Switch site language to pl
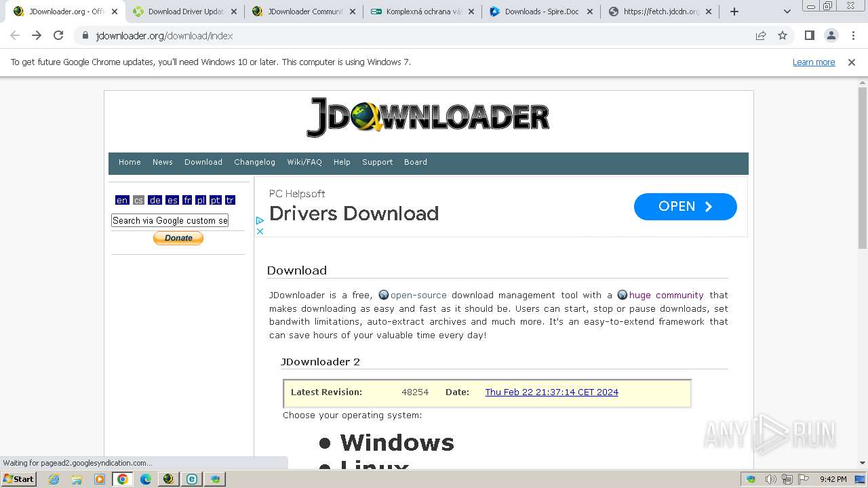 tap(201, 200)
